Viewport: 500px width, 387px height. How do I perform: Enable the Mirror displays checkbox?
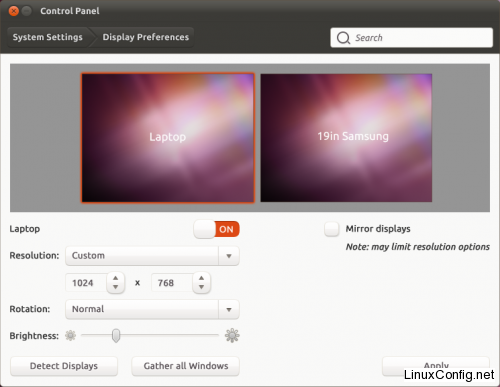[x=332, y=229]
